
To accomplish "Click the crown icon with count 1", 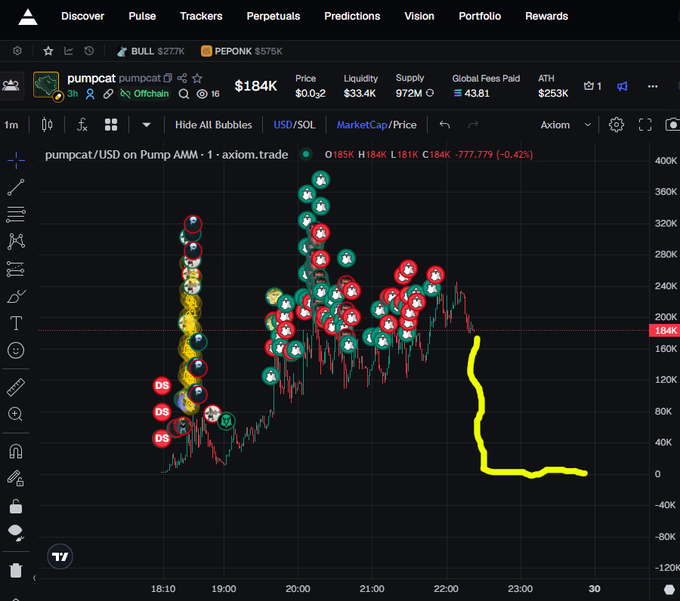I will click(592, 86).
